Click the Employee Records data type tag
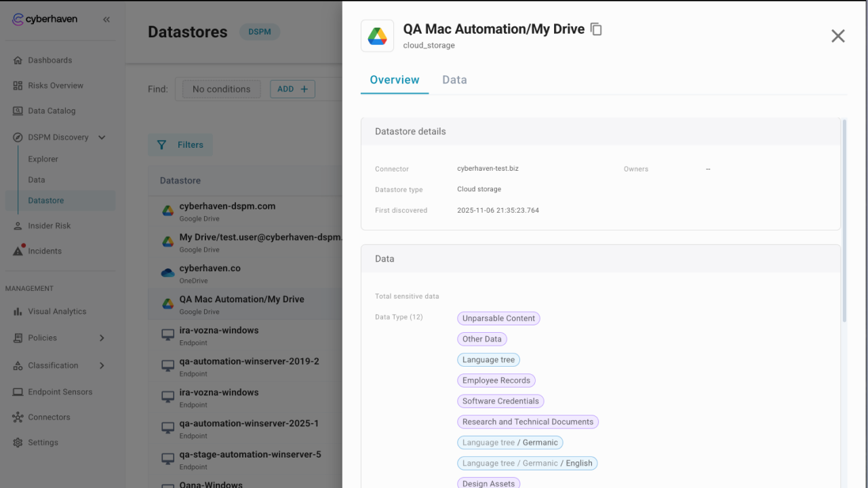868x488 pixels. pos(496,380)
